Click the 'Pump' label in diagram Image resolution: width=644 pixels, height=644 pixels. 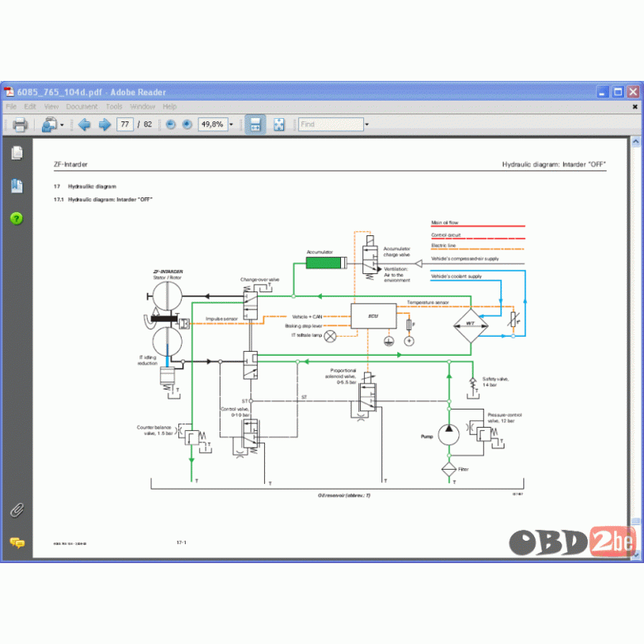click(427, 436)
